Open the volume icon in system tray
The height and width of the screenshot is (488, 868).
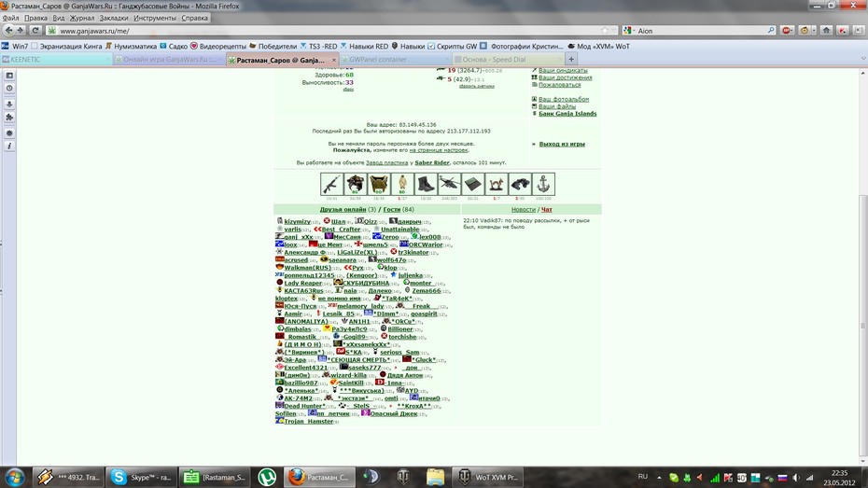click(796, 477)
